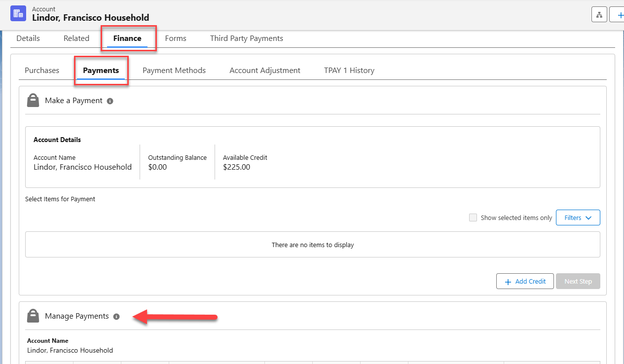Switch to the Purchases sub-tab

pos(42,71)
